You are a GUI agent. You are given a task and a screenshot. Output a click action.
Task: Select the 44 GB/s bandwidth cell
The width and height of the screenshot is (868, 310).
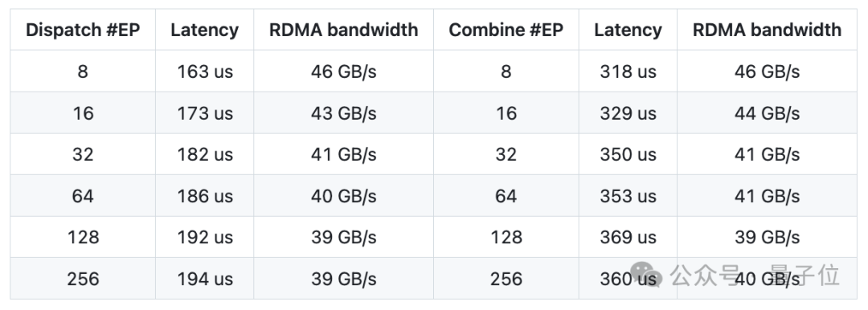point(767,113)
